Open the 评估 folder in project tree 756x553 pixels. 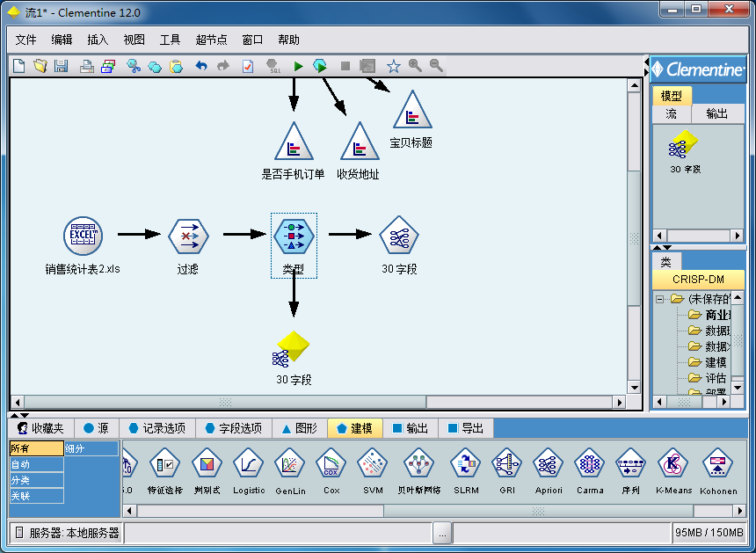point(707,377)
